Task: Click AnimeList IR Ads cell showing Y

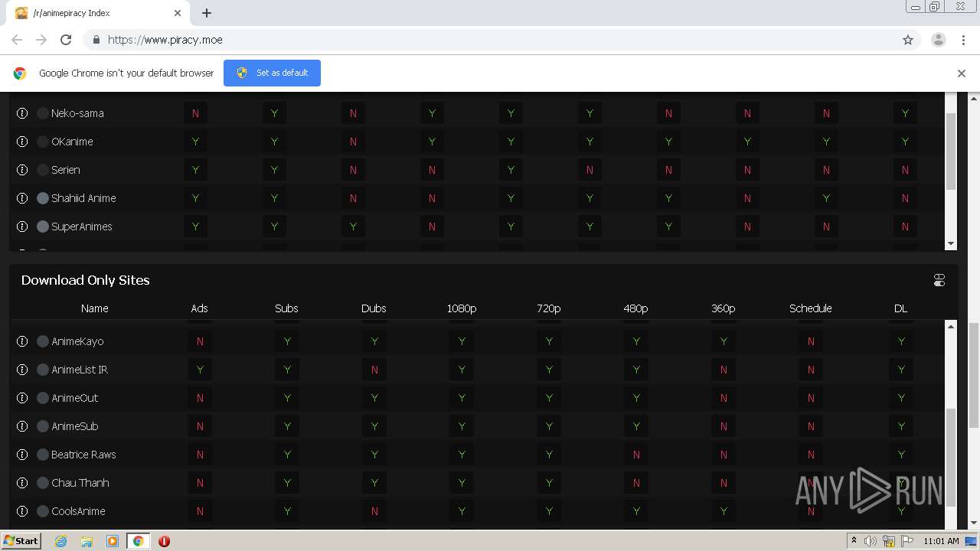Action: (x=200, y=370)
